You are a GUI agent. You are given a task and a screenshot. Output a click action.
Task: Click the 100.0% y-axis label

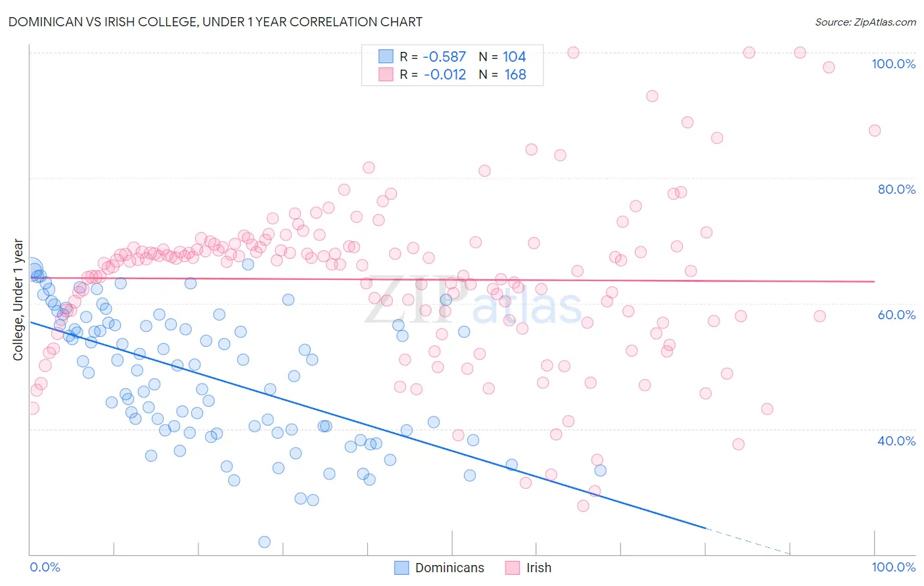(x=893, y=64)
